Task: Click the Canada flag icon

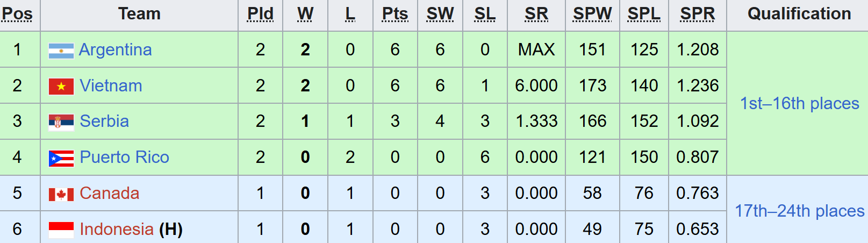Action: (61, 194)
